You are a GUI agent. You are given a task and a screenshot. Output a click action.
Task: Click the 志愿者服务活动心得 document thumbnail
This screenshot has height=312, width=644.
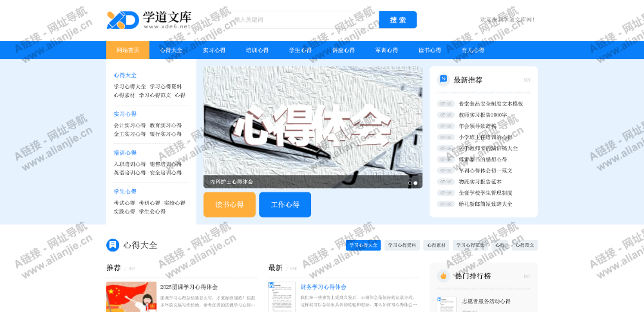(446, 304)
